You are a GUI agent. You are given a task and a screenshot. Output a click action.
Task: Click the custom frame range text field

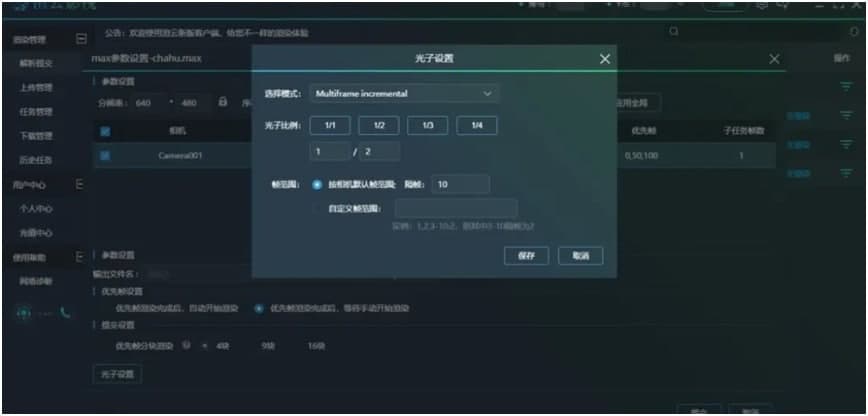456,209
